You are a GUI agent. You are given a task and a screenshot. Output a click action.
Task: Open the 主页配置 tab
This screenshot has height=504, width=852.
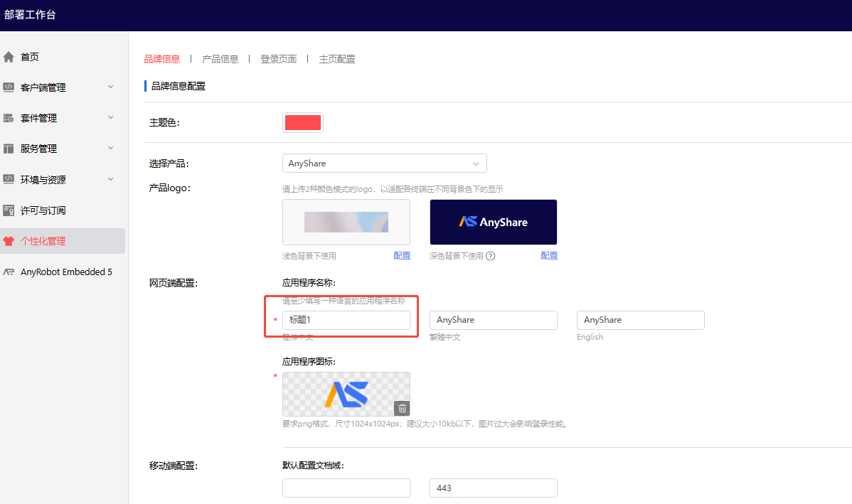pyautogui.click(x=336, y=59)
